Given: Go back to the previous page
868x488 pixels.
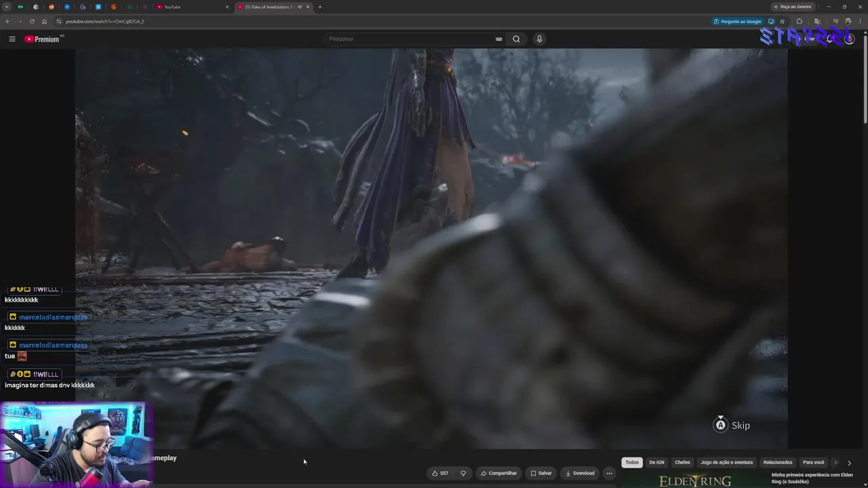Looking at the screenshot, I should pos(7,21).
